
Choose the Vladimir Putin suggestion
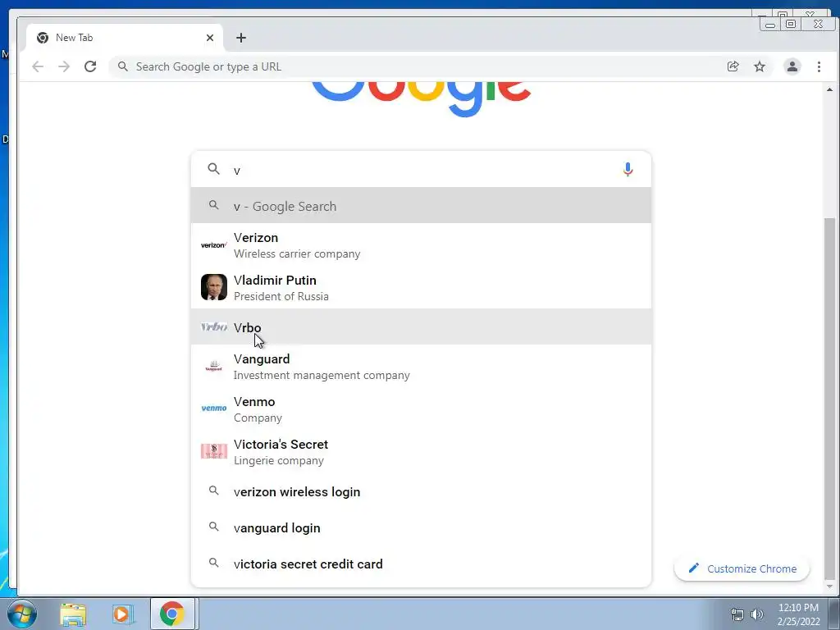click(x=421, y=288)
